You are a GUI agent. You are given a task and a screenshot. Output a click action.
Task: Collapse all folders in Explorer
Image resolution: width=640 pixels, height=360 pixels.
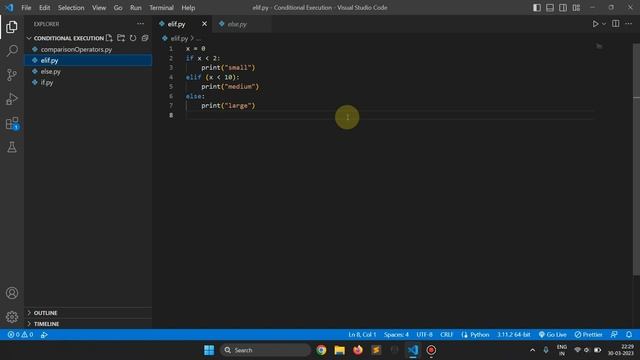coord(145,38)
